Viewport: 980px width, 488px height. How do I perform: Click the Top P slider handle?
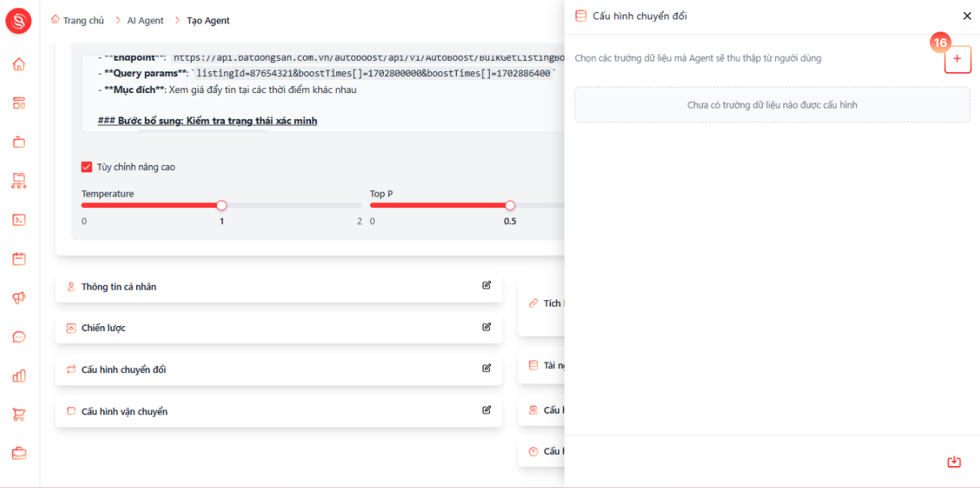pos(510,206)
